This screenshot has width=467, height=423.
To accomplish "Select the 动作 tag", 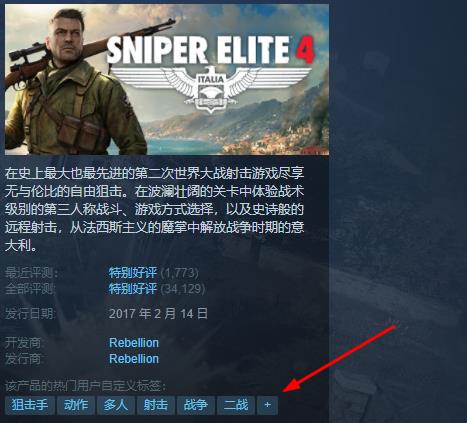I will click(x=76, y=405).
